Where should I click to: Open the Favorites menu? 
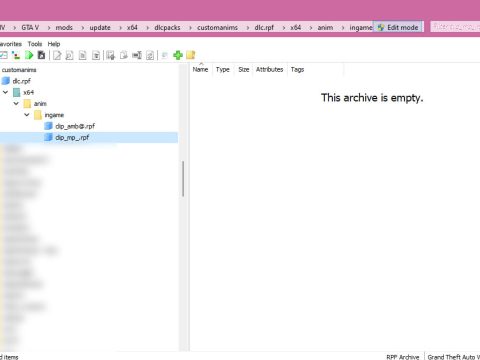11,44
